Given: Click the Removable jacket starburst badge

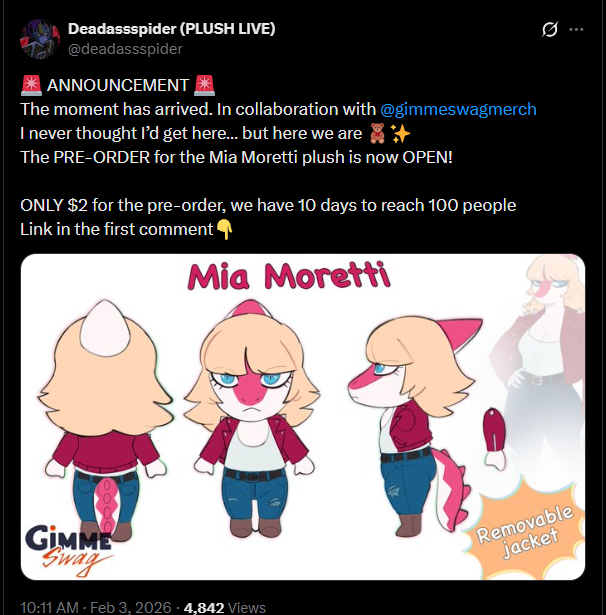Looking at the screenshot, I should (524, 530).
